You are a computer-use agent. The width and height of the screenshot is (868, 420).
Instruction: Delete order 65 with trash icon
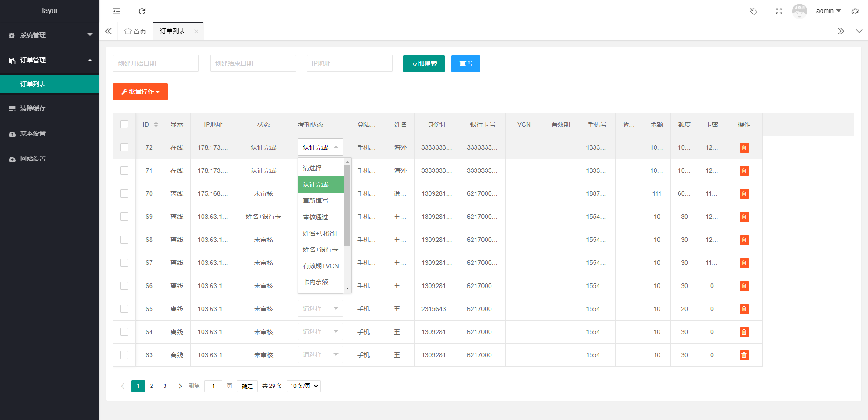(x=744, y=309)
